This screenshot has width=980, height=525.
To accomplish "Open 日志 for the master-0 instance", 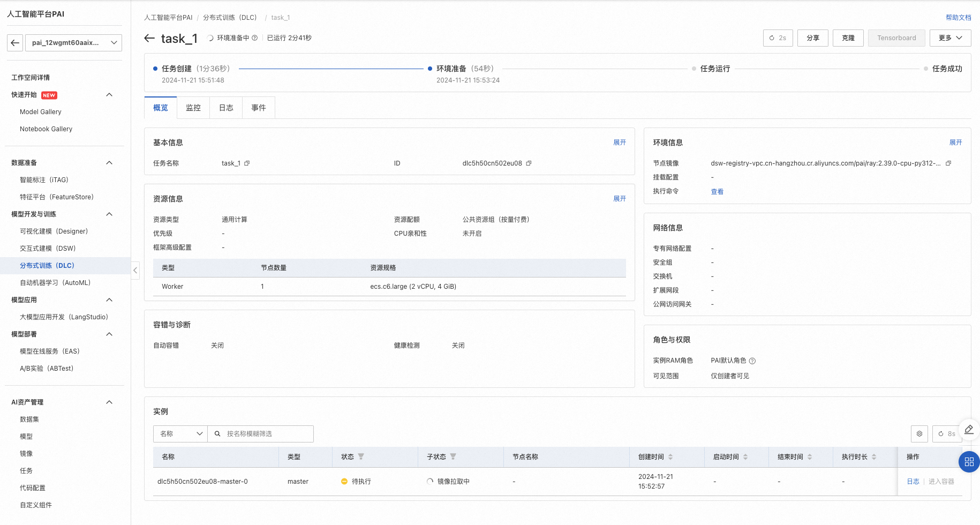I will pyautogui.click(x=913, y=482).
